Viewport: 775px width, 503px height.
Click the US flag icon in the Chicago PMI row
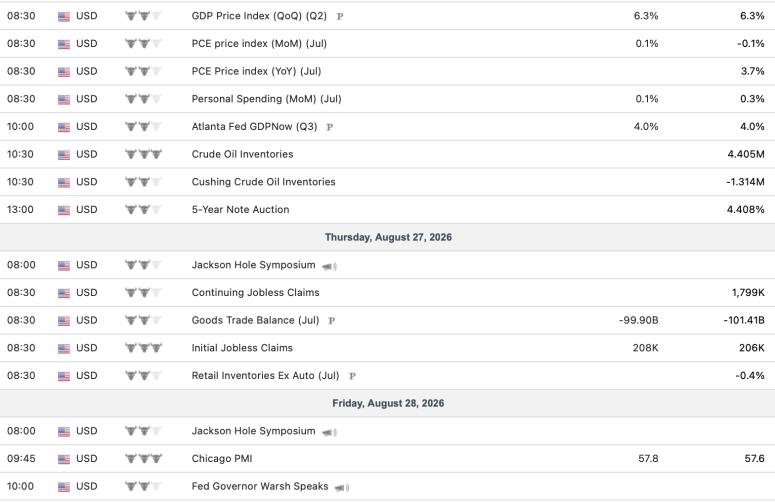click(64, 459)
